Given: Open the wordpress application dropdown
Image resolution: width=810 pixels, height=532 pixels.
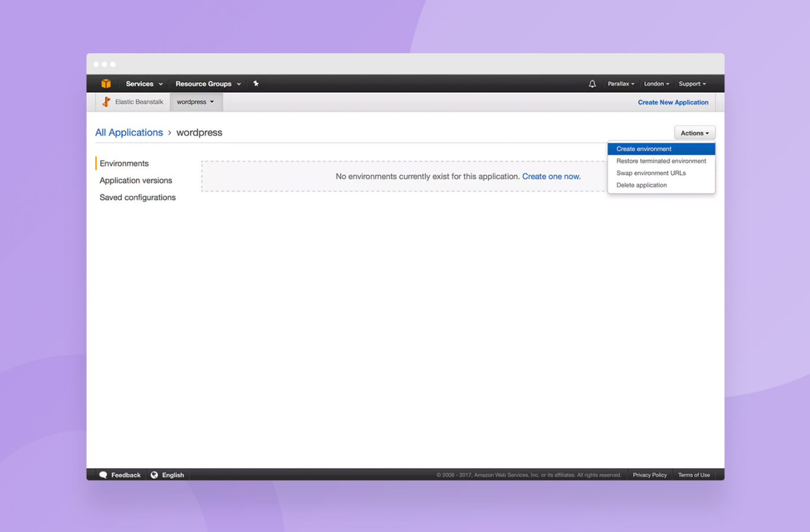Looking at the screenshot, I should (x=196, y=102).
